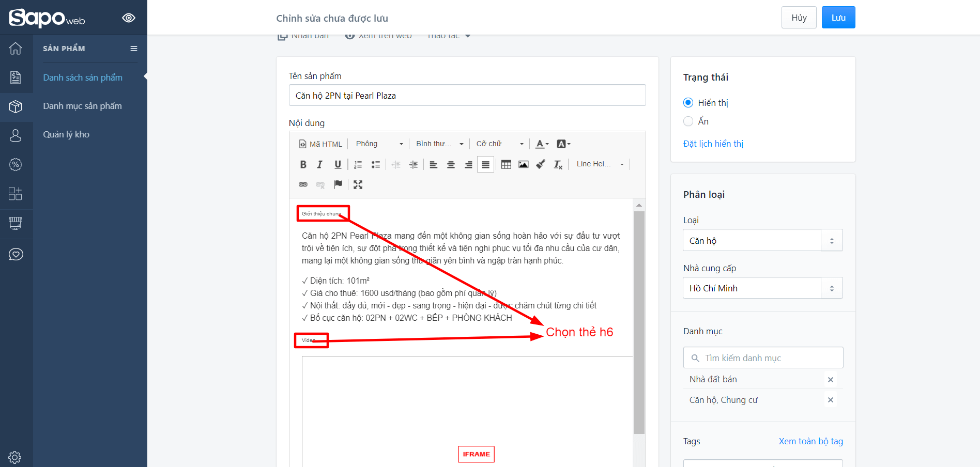Open the Đặt lịch hiển thị link
Image resolution: width=980 pixels, height=467 pixels.
pos(713,144)
